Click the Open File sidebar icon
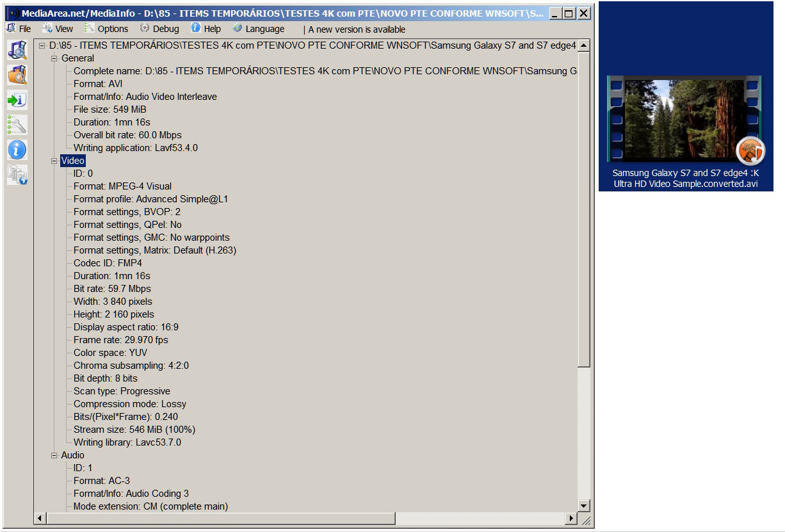This screenshot has height=532, width=785. point(17,50)
